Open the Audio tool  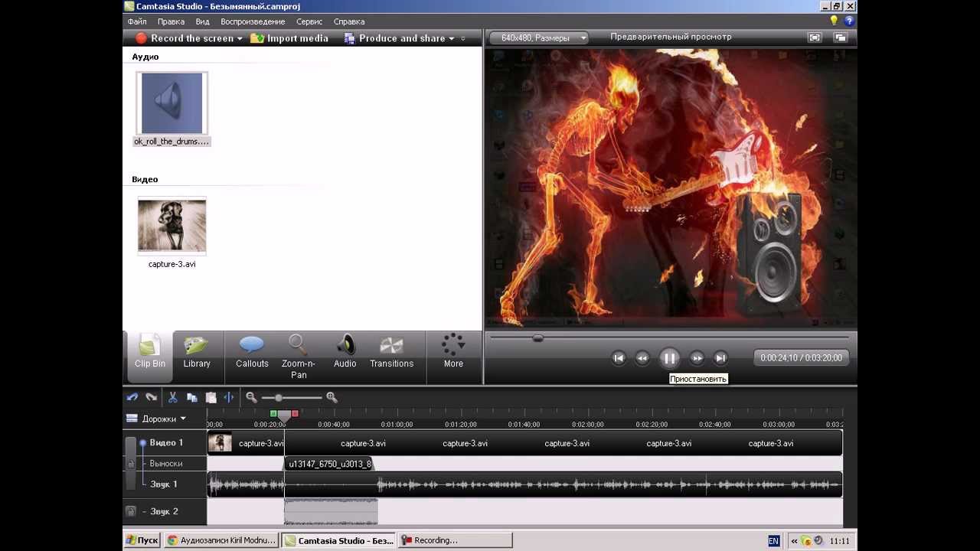coord(345,352)
